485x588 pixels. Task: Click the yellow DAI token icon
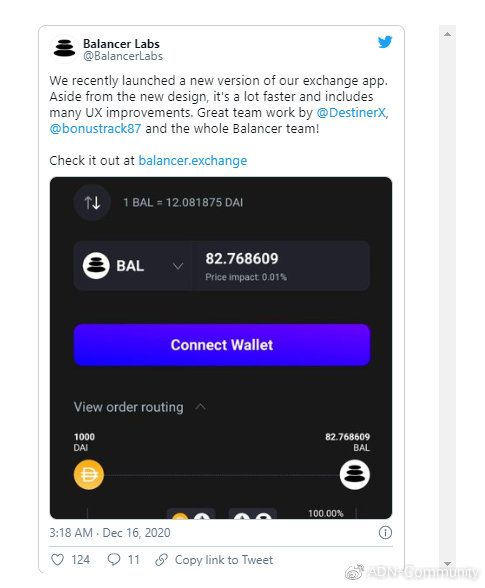tap(89, 475)
